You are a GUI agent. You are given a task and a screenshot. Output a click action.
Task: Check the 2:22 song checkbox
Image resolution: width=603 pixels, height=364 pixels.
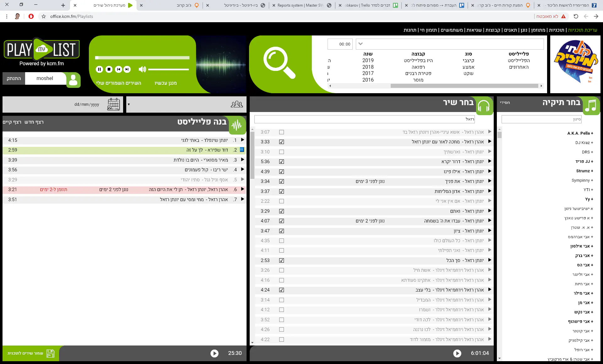tap(281, 201)
